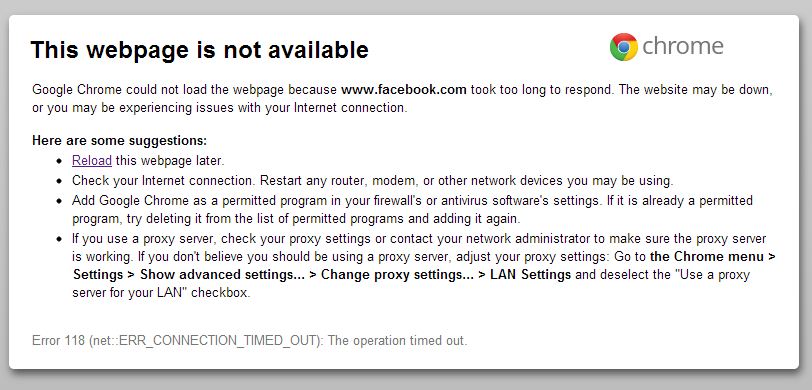
Task: Click the bullet before "If you use a proxy"
Action: click(60, 239)
